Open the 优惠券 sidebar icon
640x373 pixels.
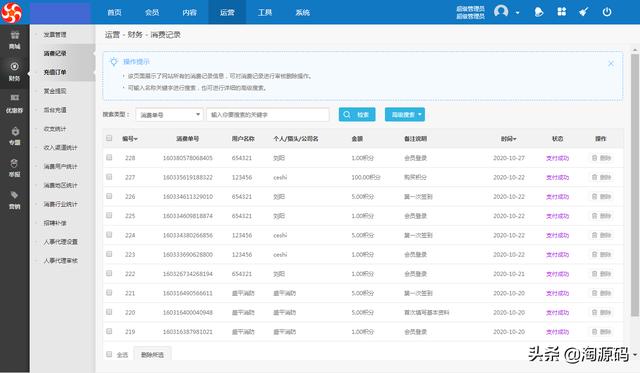click(15, 98)
